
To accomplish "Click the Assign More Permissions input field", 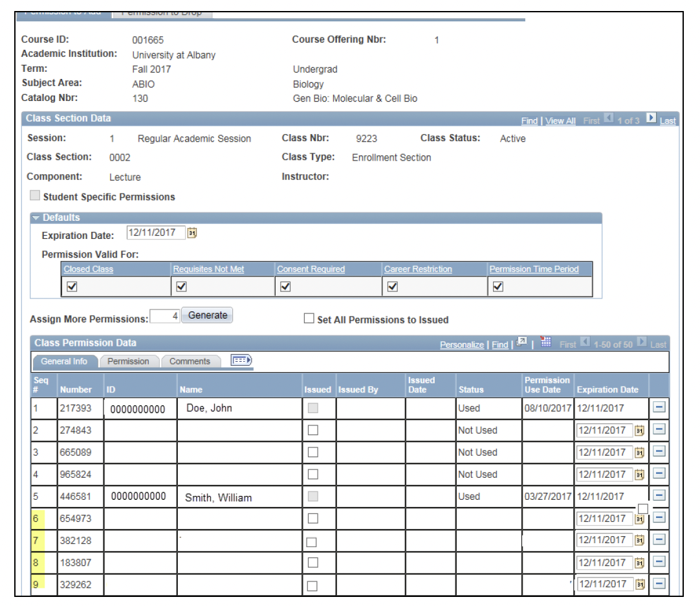I will click(165, 317).
